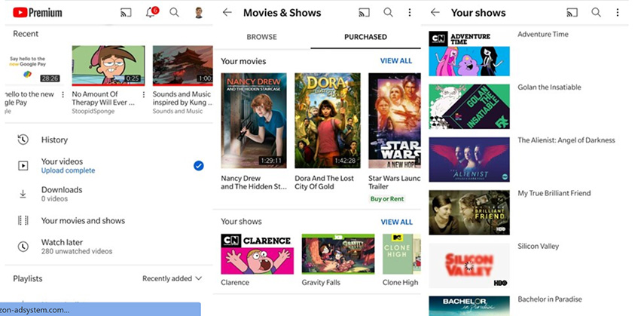Open the Sounds and Music Kung Fu thumbnail

pyautogui.click(x=183, y=65)
